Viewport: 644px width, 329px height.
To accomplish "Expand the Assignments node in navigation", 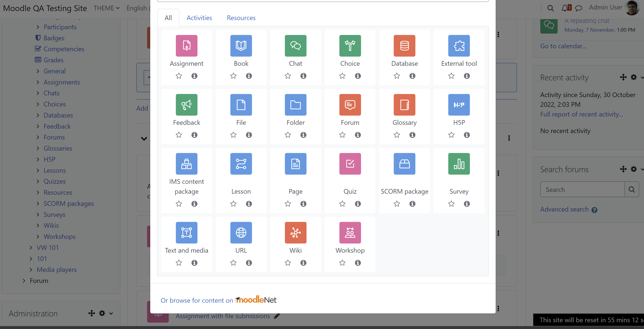I will [x=38, y=82].
